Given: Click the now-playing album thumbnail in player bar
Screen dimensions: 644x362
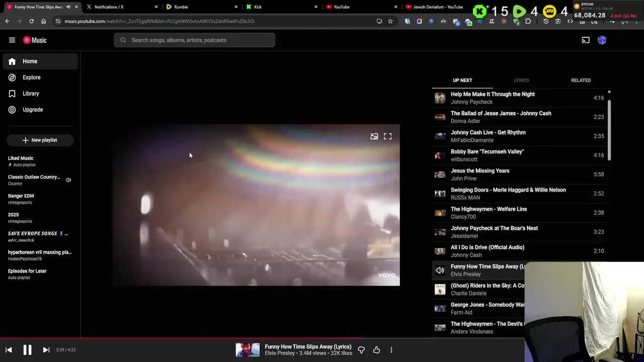Looking at the screenshot, I should (x=248, y=350).
